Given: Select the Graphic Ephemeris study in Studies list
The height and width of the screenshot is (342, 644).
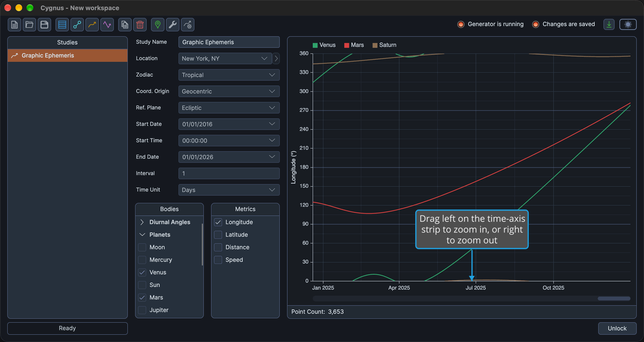Looking at the screenshot, I should [68, 56].
